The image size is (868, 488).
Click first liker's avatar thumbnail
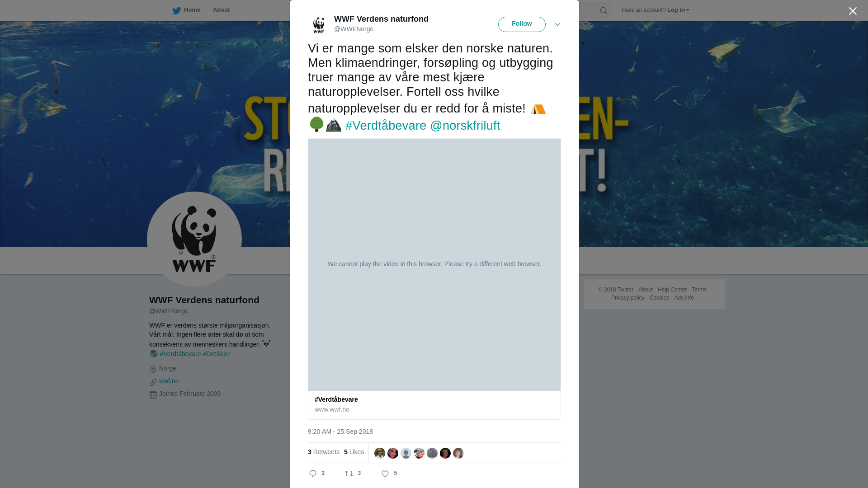pos(380,453)
